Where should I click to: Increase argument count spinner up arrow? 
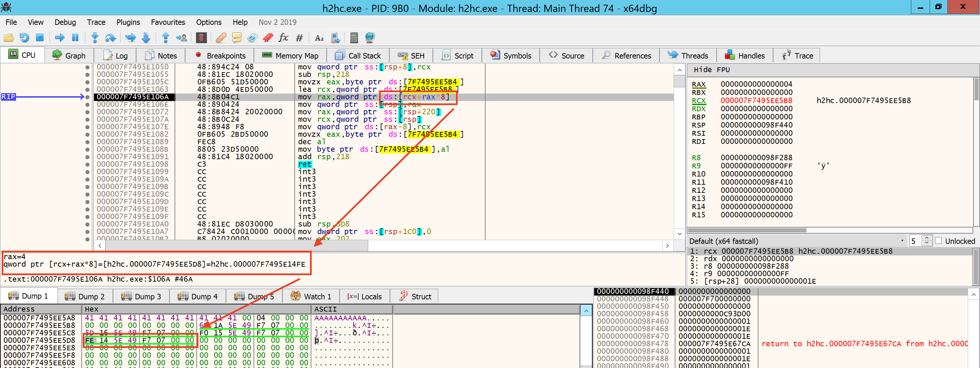tap(926, 238)
